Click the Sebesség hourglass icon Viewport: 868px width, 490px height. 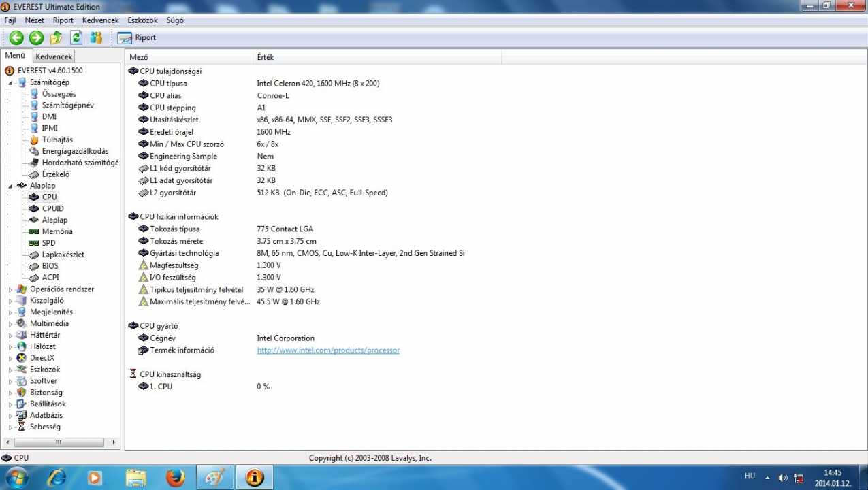tap(22, 427)
